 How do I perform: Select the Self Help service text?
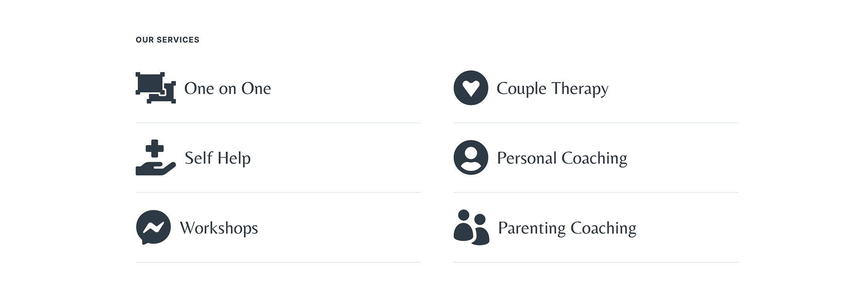tap(217, 158)
